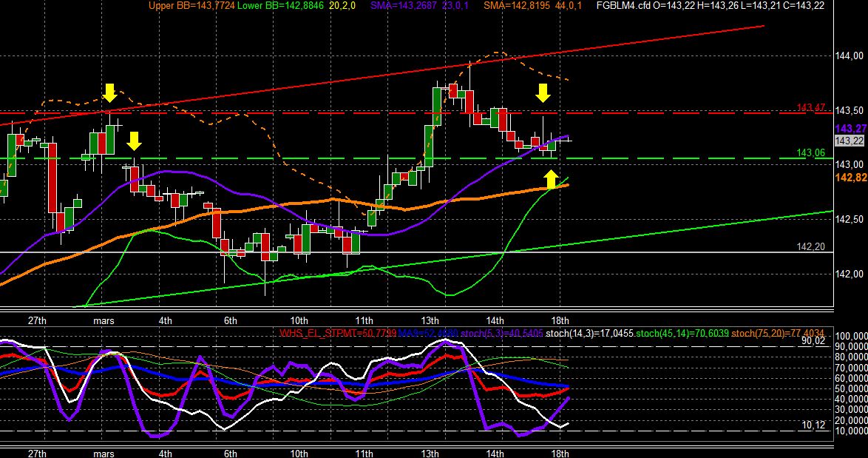Click '13th' on the stochastic panel date axis
This screenshot has height=458, width=868.
click(430, 454)
